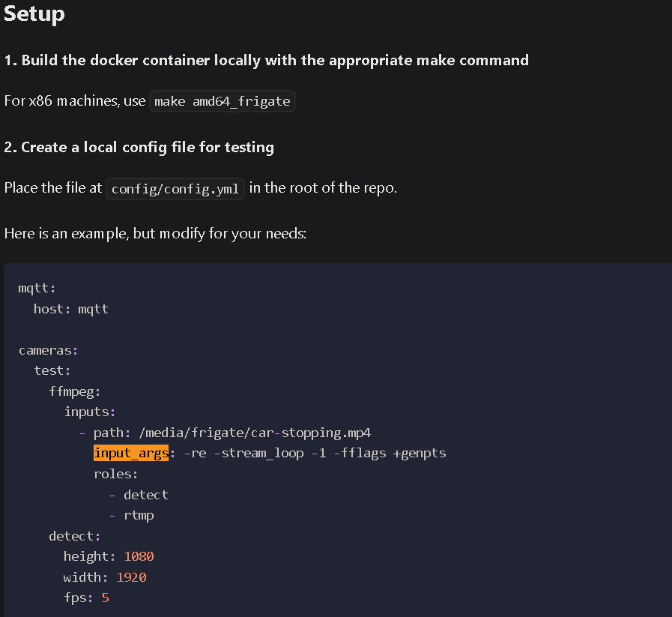Click the 'cameras:' key in code
The width and height of the screenshot is (672, 617).
(49, 350)
